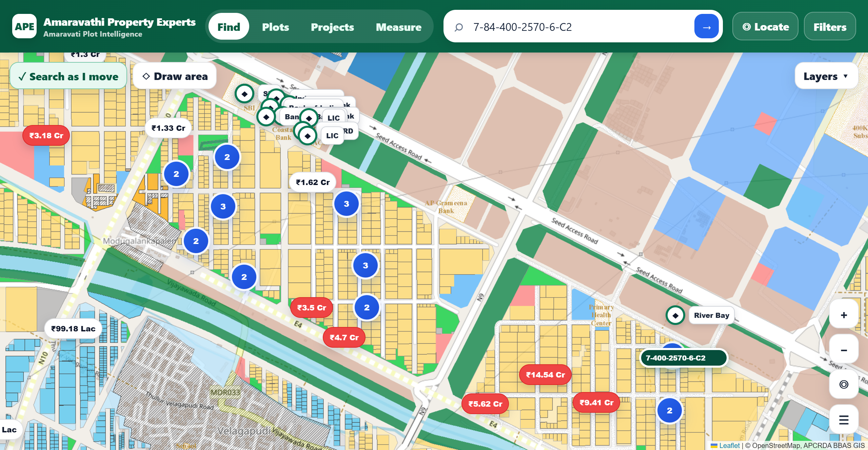Zoom out with the minus button

[x=844, y=350]
